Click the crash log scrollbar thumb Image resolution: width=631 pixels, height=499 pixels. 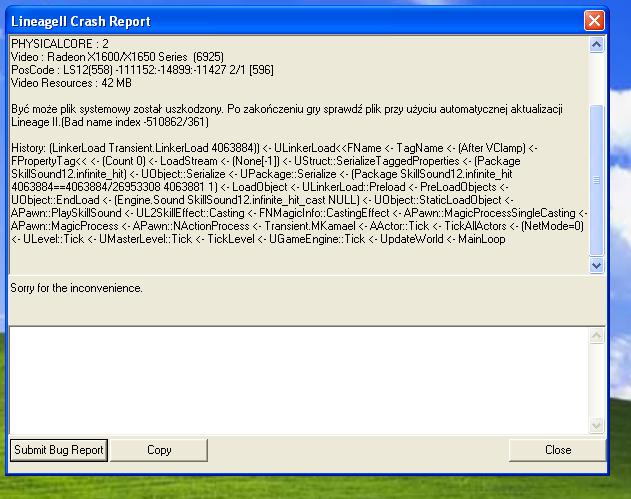596,180
